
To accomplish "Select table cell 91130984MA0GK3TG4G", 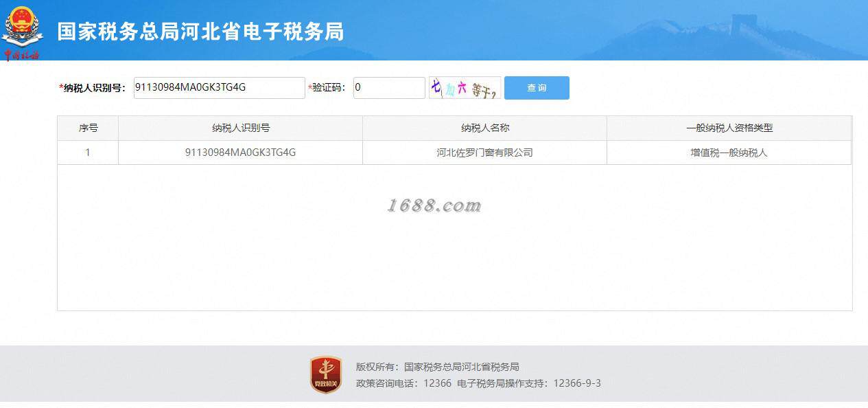I will (240, 152).
